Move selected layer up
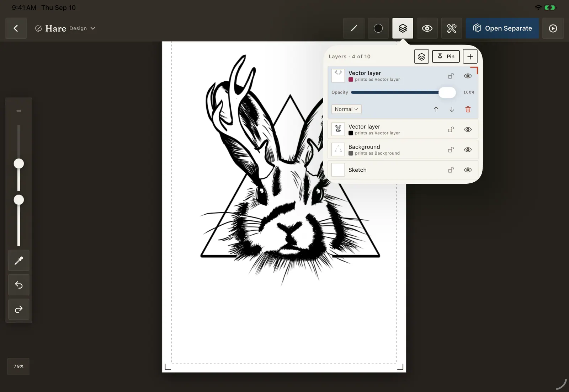The width and height of the screenshot is (569, 392). point(436,109)
